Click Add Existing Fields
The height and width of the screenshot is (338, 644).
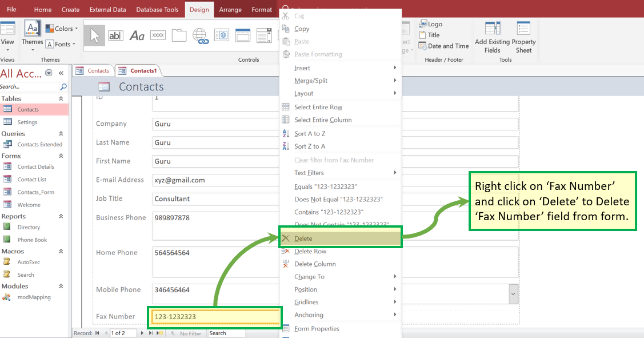tap(492, 39)
